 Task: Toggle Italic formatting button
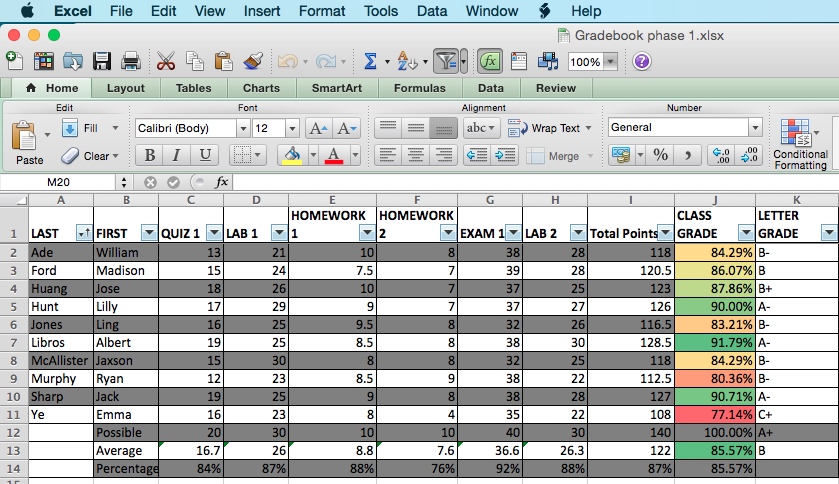point(177,155)
